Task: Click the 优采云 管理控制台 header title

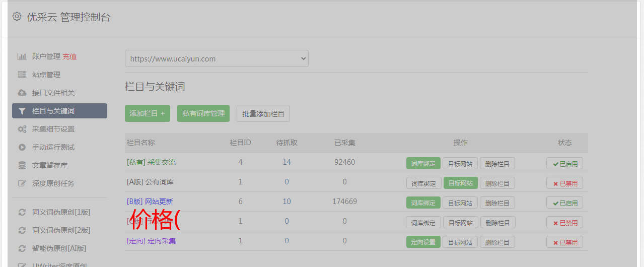Action: click(68, 17)
